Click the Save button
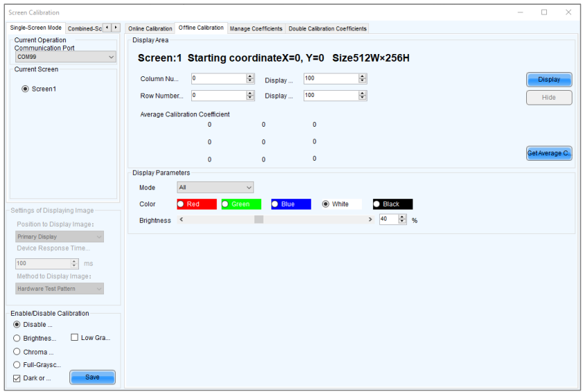Viewport: 583px width, 392px height. tap(92, 377)
